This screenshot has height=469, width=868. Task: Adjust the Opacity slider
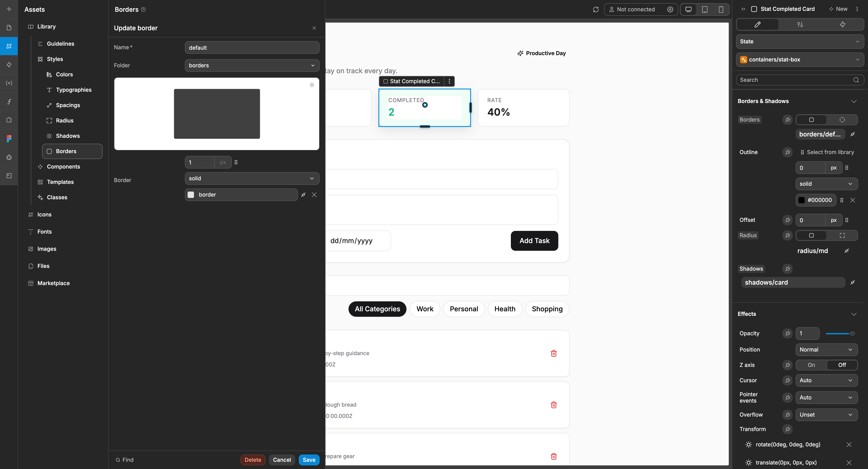click(x=840, y=333)
